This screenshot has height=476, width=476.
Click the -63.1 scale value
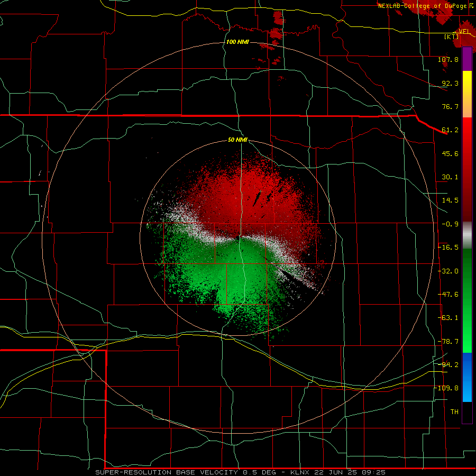448,318
